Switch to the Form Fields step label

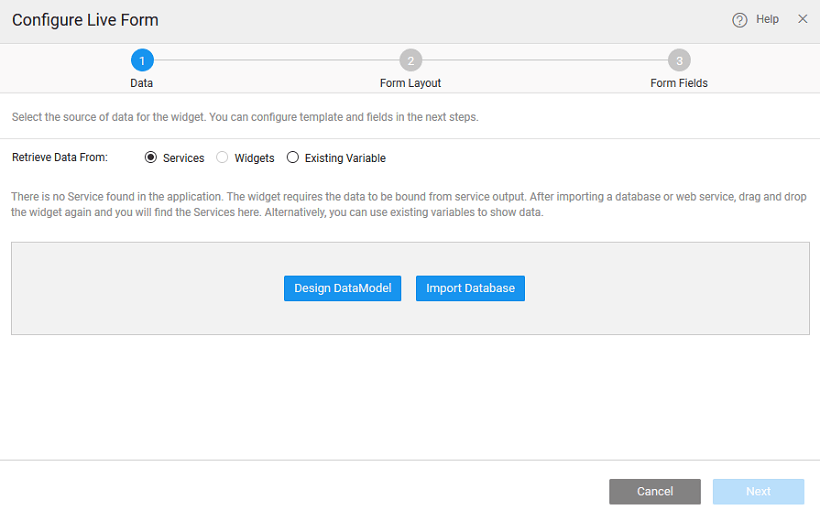coord(679,83)
